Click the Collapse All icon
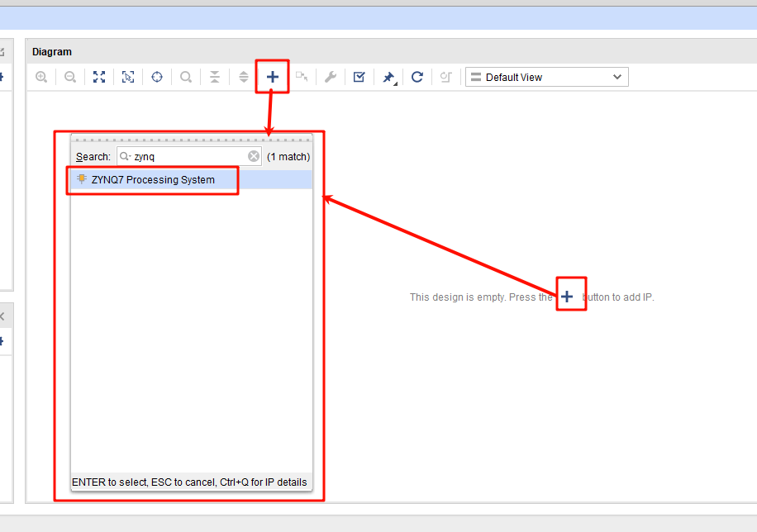The image size is (757, 532). (215, 77)
